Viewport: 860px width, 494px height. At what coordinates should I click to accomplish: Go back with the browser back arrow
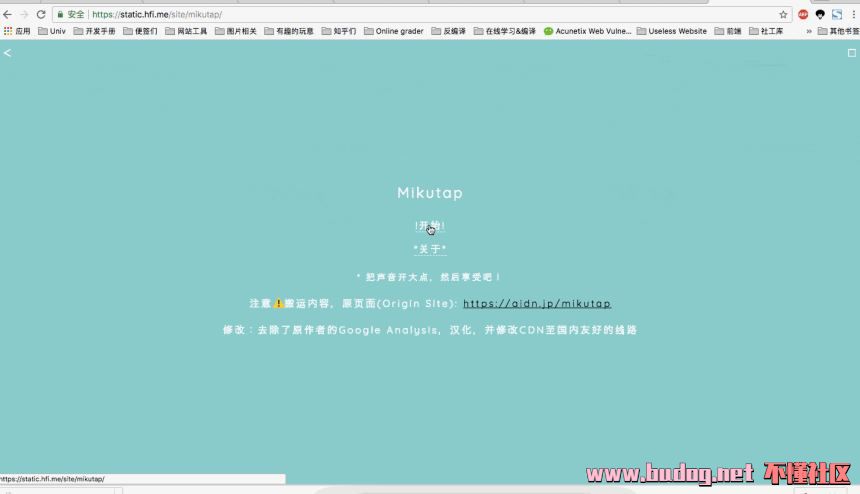pos(7,14)
